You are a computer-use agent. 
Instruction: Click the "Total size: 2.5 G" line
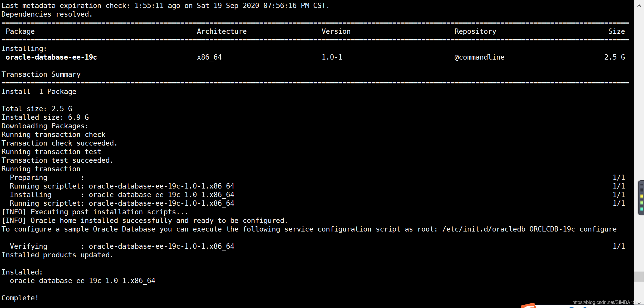tap(37, 109)
